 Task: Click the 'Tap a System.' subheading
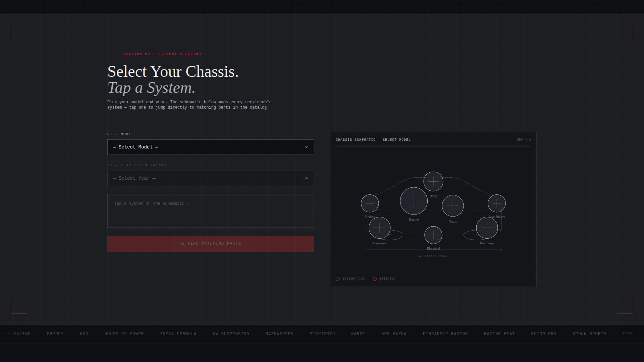(x=151, y=88)
